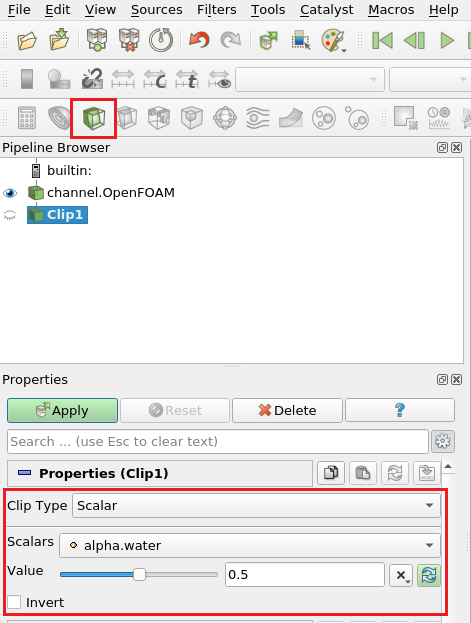This screenshot has width=471, height=623.
Task: Hide channel.OpenFOAM via its eye icon
Action: click(10, 193)
